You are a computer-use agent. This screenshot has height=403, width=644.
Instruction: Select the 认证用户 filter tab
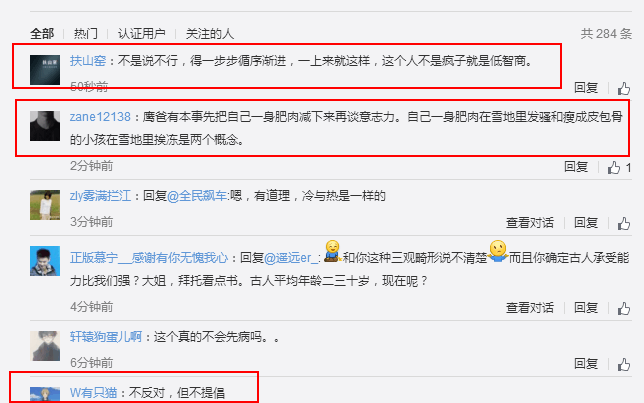pos(142,34)
